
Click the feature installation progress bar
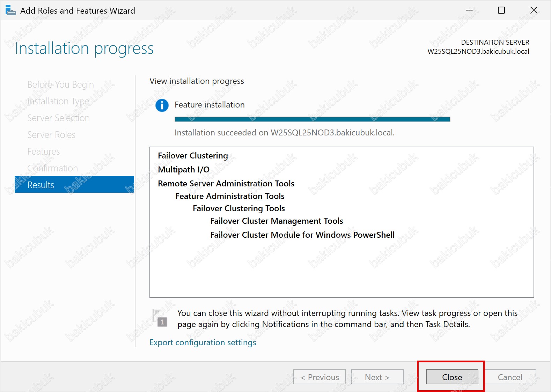pos(312,119)
